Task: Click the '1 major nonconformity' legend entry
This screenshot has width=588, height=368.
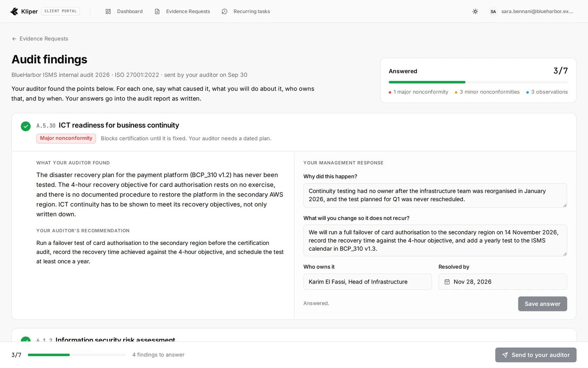Action: (x=418, y=92)
